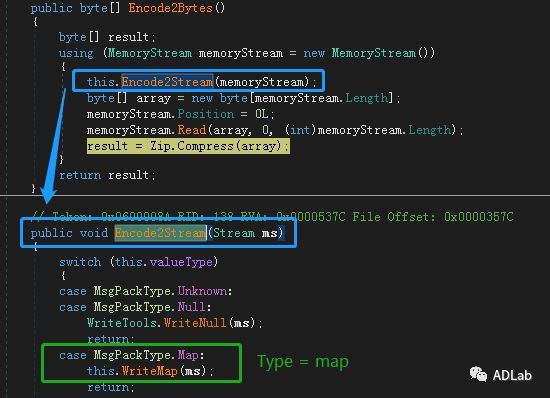This screenshot has height=398, width=550.
Task: Click 'MsgPackType' in the 'case MsgPackType.Map' line
Action: click(132, 356)
